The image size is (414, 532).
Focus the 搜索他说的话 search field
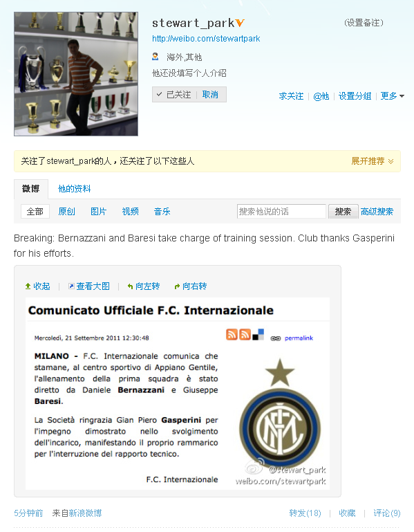pyautogui.click(x=281, y=212)
